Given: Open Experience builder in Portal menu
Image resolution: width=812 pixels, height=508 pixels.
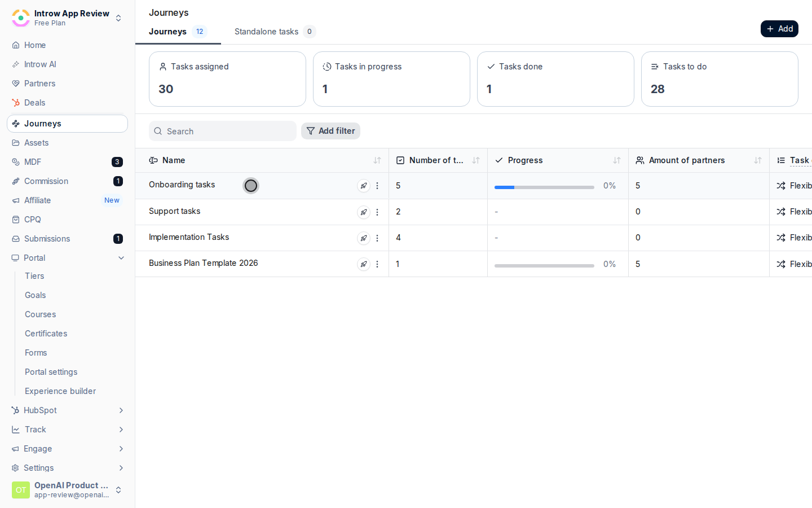Looking at the screenshot, I should [x=60, y=391].
